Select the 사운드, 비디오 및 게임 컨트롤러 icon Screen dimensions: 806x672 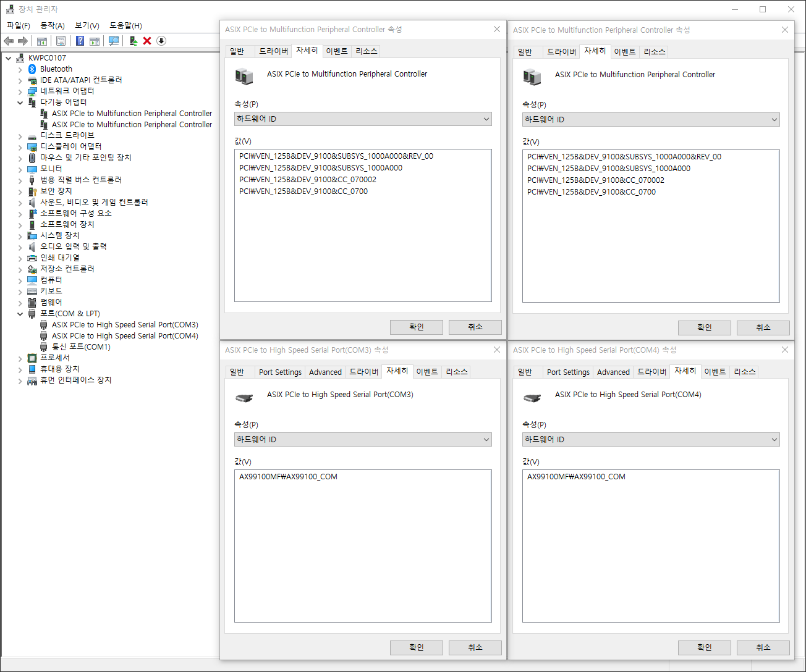coord(32,203)
